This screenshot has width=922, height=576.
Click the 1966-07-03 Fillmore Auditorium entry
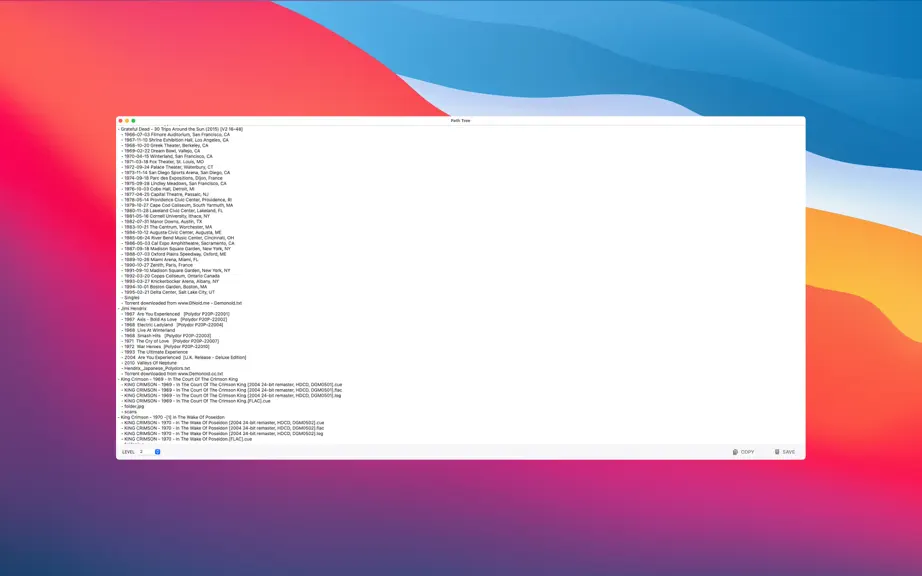tap(177, 135)
